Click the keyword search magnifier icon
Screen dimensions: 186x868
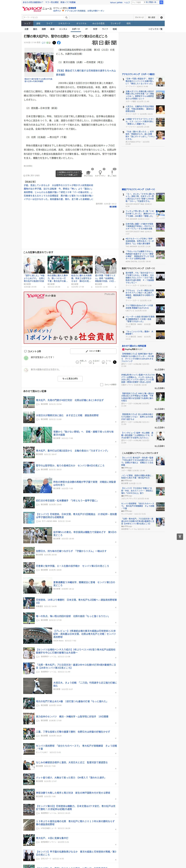(66, 17)
